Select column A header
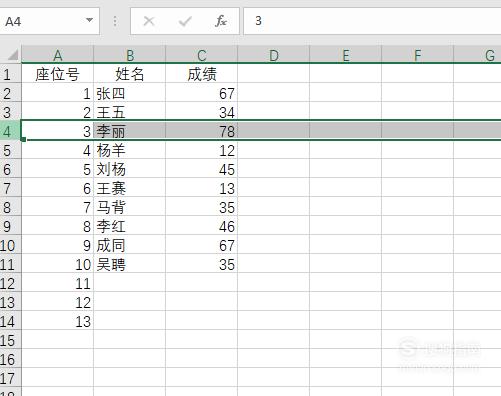This screenshot has height=396, width=501. 58,55
